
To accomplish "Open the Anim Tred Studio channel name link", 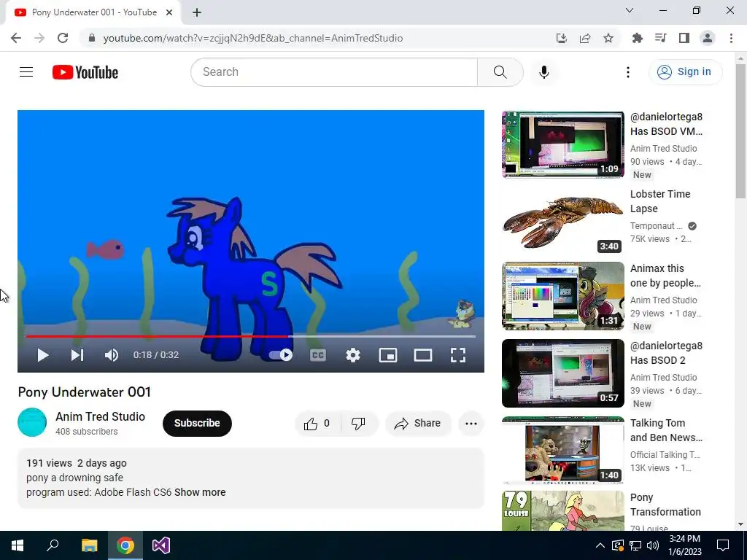I will pos(100,416).
